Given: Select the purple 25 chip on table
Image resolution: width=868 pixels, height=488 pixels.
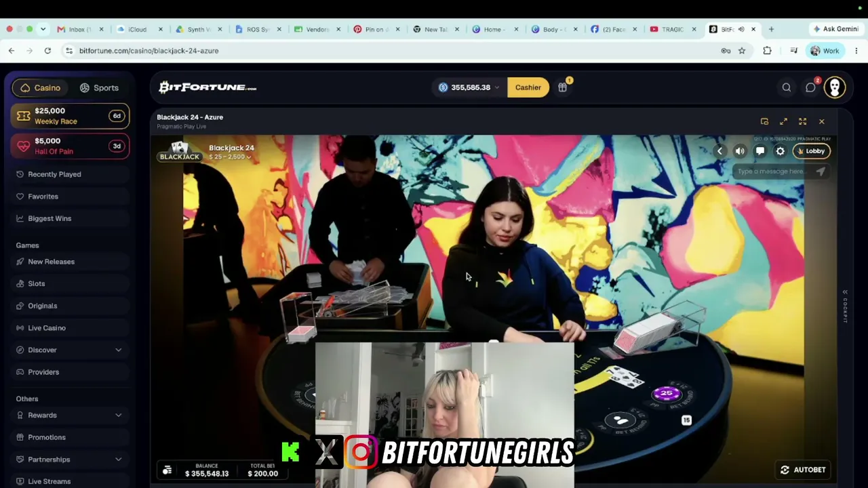Looking at the screenshot, I should point(666,394).
